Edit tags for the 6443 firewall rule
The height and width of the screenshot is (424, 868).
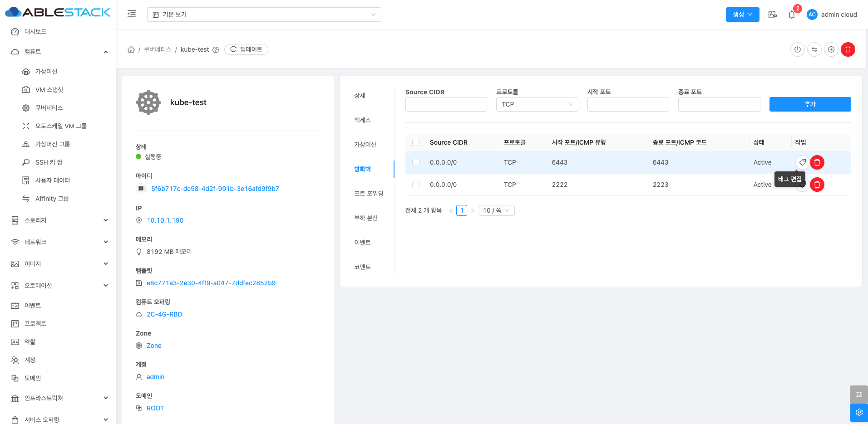tap(802, 162)
